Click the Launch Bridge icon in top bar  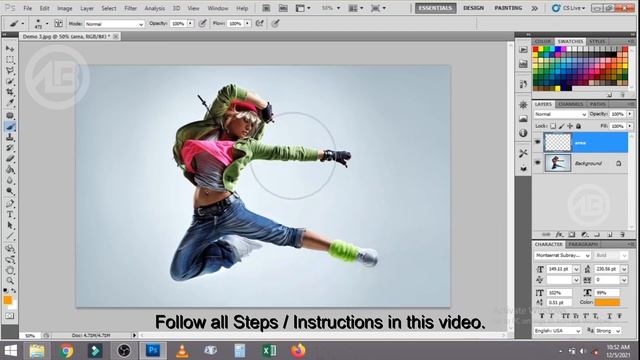pos(266,8)
